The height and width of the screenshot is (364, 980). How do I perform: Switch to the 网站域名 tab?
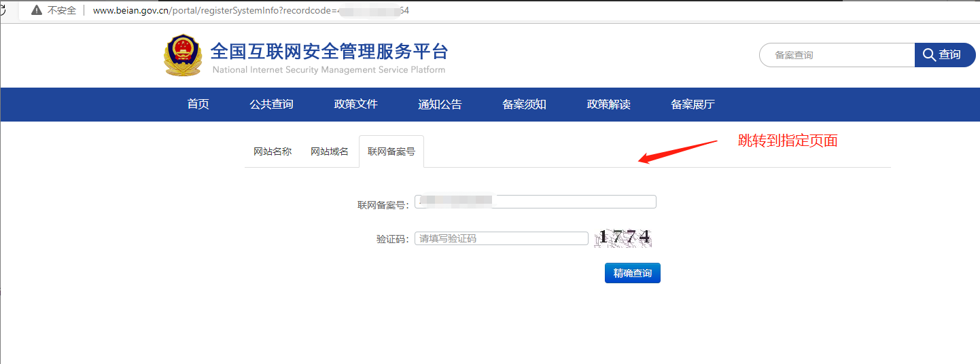(330, 151)
